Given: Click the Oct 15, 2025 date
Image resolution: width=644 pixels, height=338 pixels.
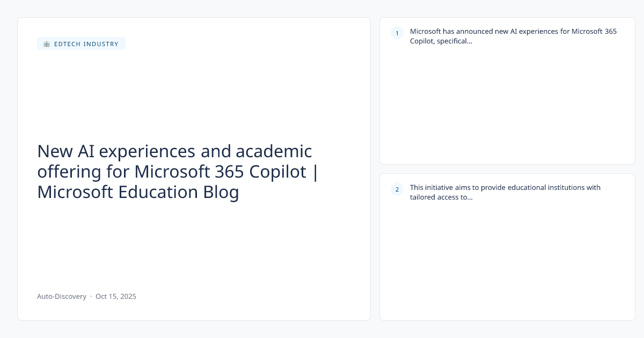Looking at the screenshot, I should (x=116, y=296).
